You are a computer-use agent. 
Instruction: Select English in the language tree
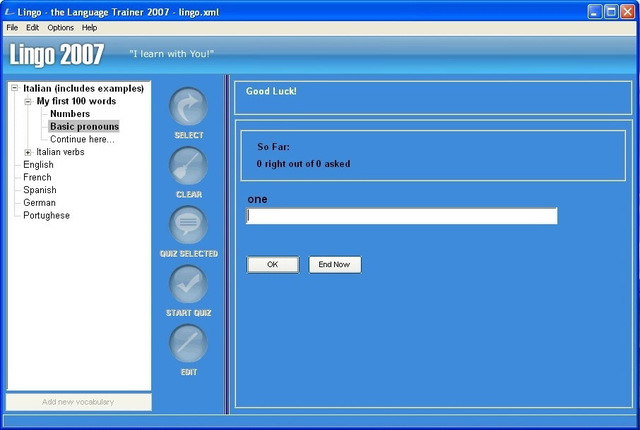[x=38, y=164]
